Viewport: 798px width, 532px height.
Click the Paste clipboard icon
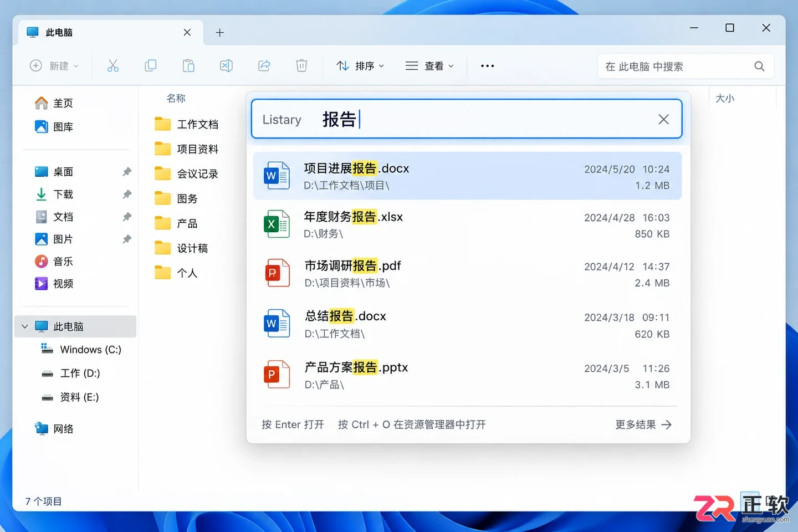pyautogui.click(x=188, y=66)
